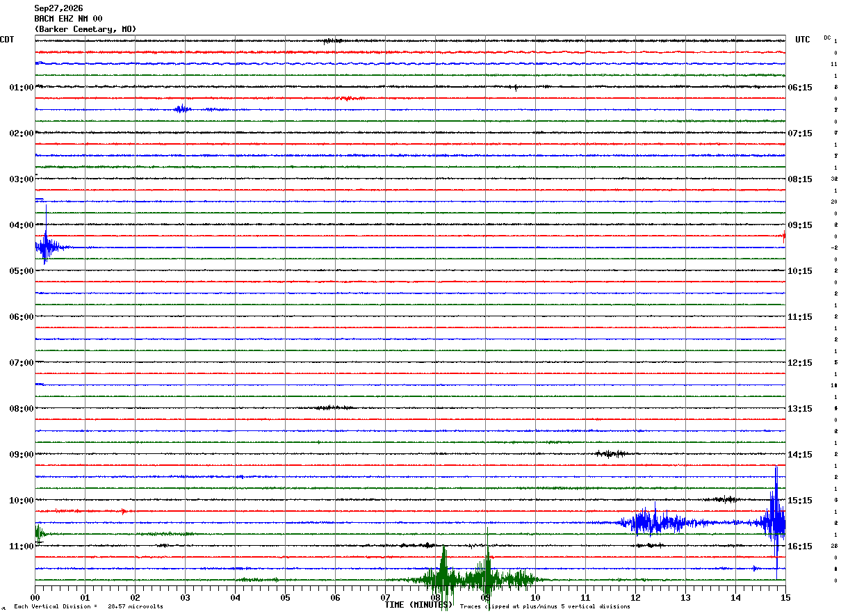Click the Each Vertical Division microvolts footer text
Image resolution: width=841 pixels, height=616 pixels.
88,606
